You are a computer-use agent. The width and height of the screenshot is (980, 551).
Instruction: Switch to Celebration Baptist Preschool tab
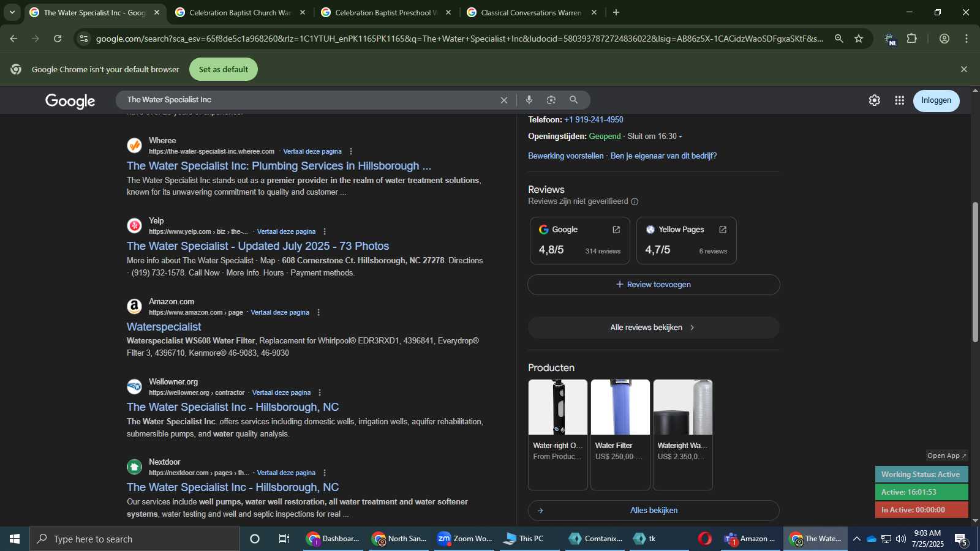click(385, 12)
